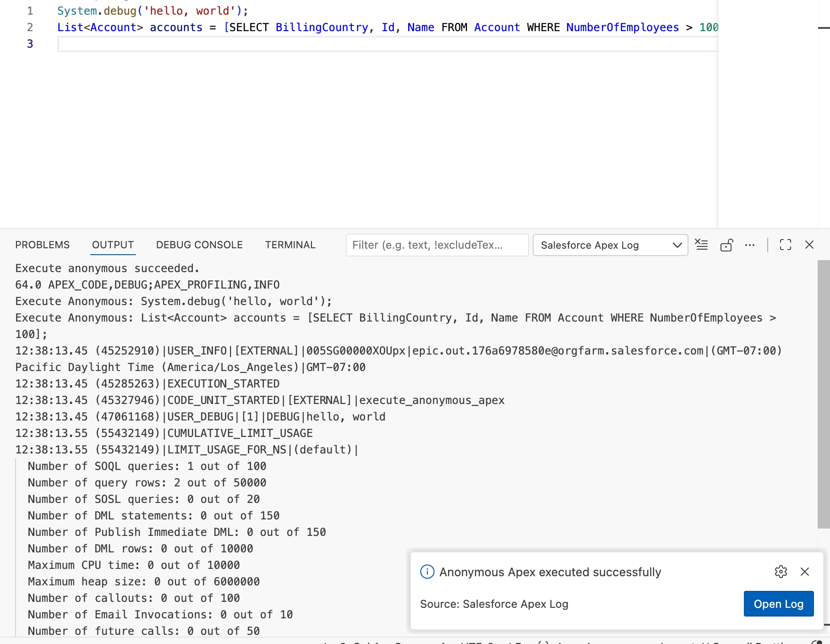This screenshot has width=830, height=644.
Task: Click the EXECUTION_STARTED log line
Action: click(147, 384)
